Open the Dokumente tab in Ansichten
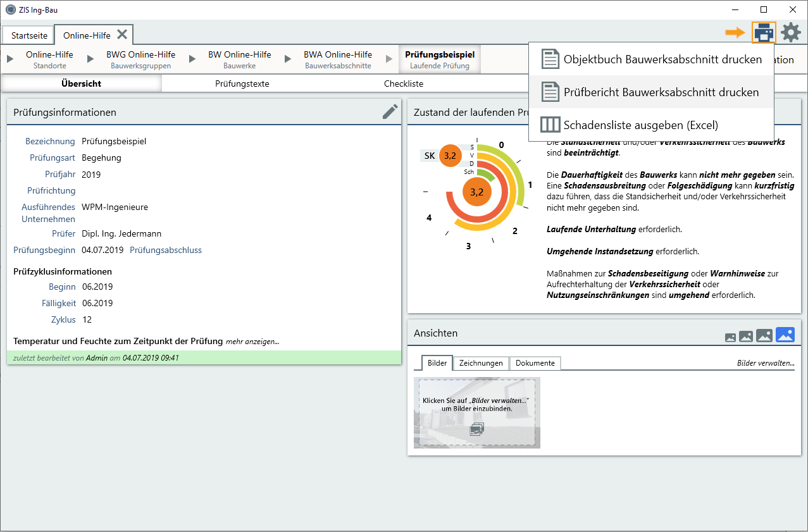 [535, 363]
